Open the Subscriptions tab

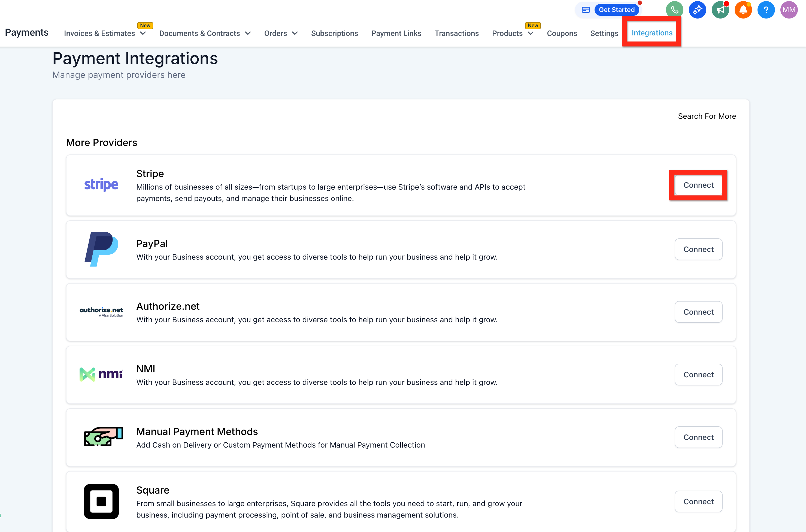pos(334,33)
